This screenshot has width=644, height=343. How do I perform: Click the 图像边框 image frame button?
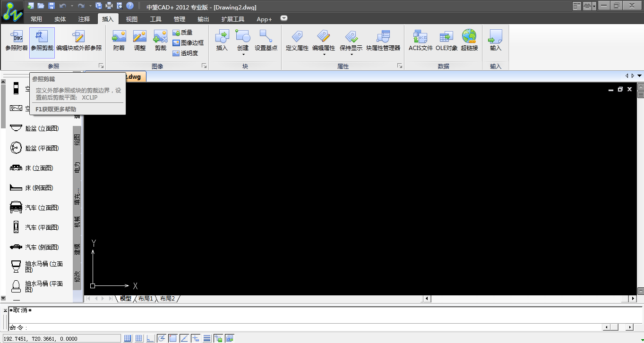pyautogui.click(x=188, y=43)
